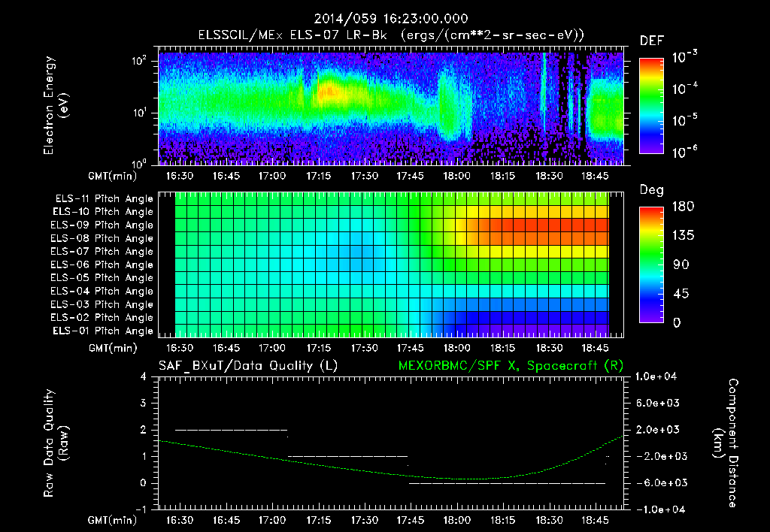Image resolution: width=770 pixels, height=532 pixels.
Task: Click the 10^-3 value on DEF scale
Action: coord(684,56)
